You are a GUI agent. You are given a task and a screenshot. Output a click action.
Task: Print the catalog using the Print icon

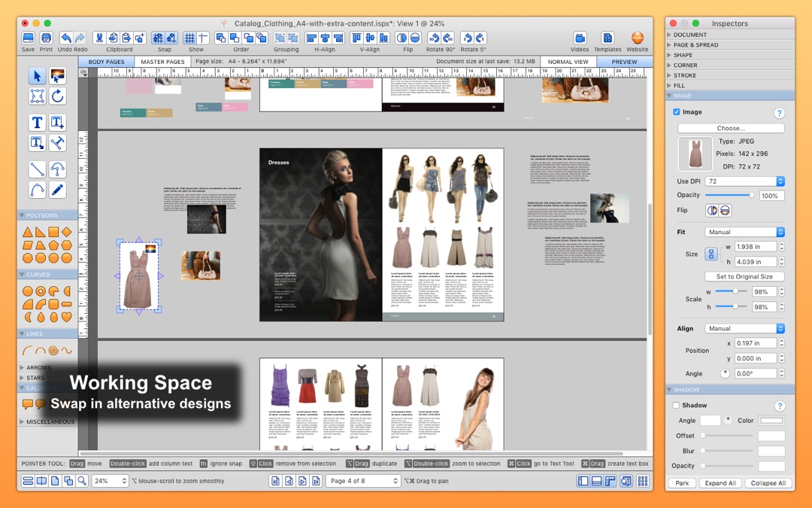[x=46, y=38]
